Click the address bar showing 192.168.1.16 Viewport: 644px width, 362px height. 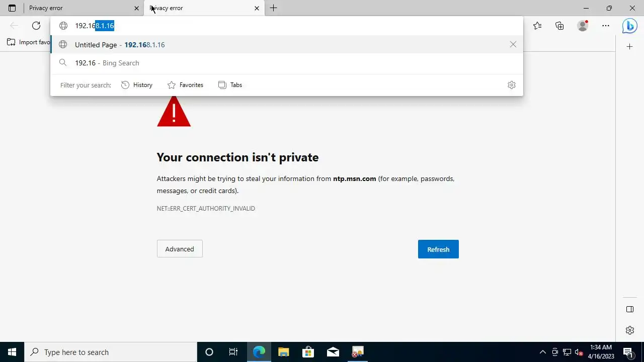287,26
